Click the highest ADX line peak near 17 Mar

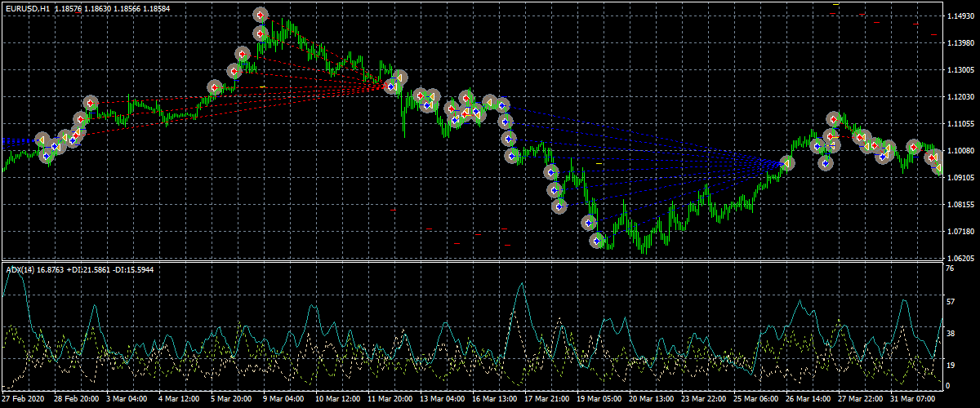tap(519, 286)
